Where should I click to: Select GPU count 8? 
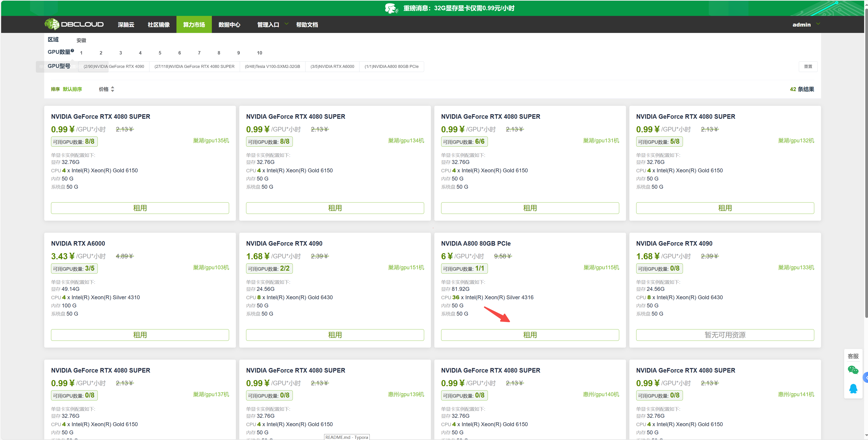click(219, 53)
